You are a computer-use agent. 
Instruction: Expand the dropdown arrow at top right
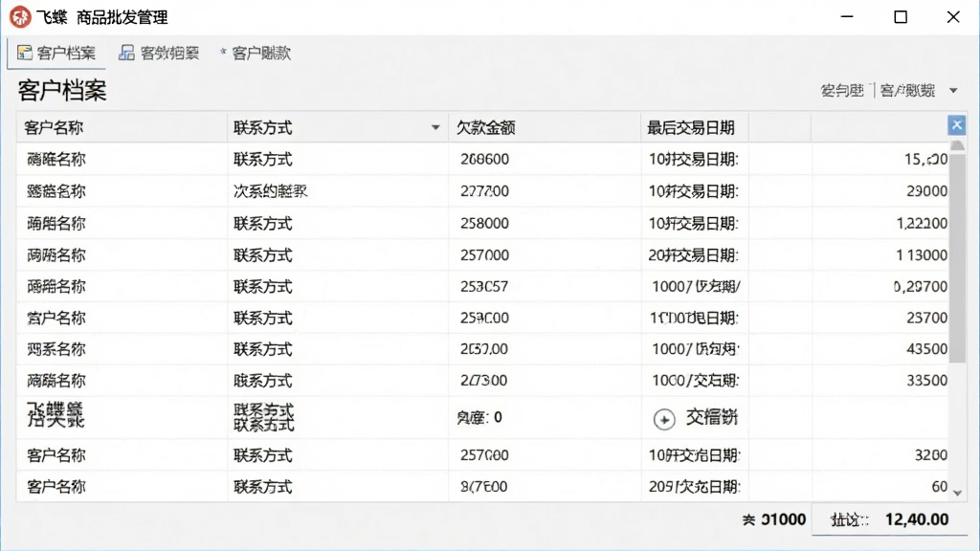(953, 91)
